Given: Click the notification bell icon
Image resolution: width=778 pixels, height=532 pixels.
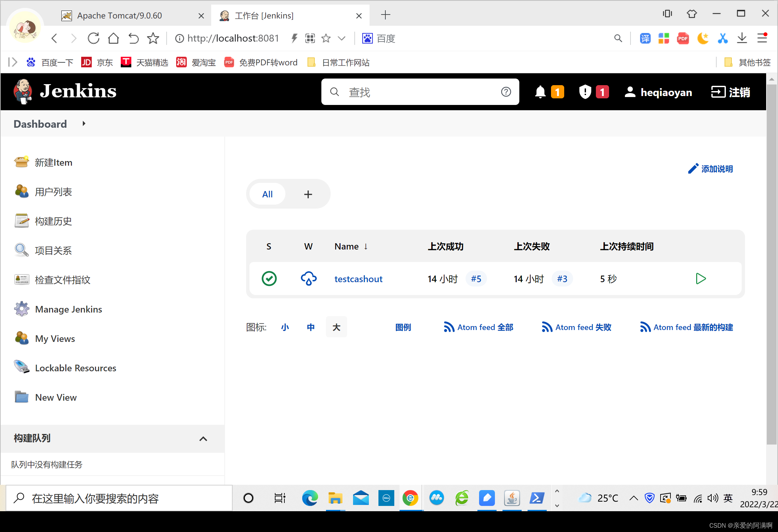Looking at the screenshot, I should 540,92.
